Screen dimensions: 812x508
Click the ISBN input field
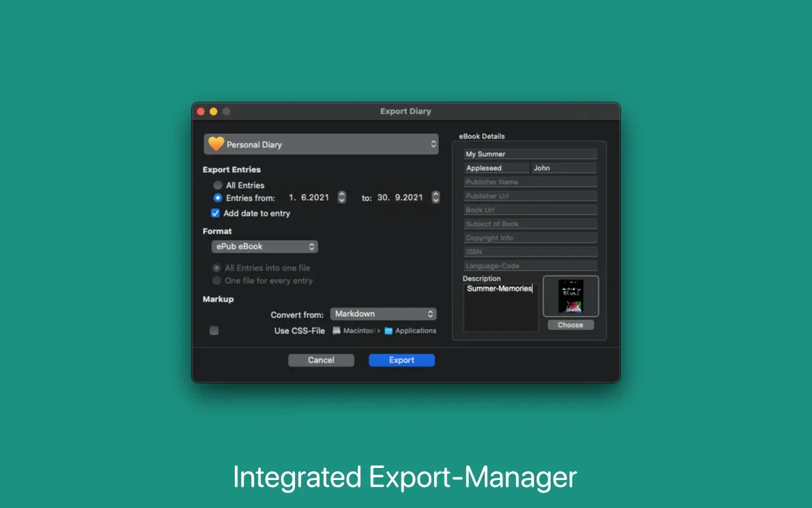530,252
